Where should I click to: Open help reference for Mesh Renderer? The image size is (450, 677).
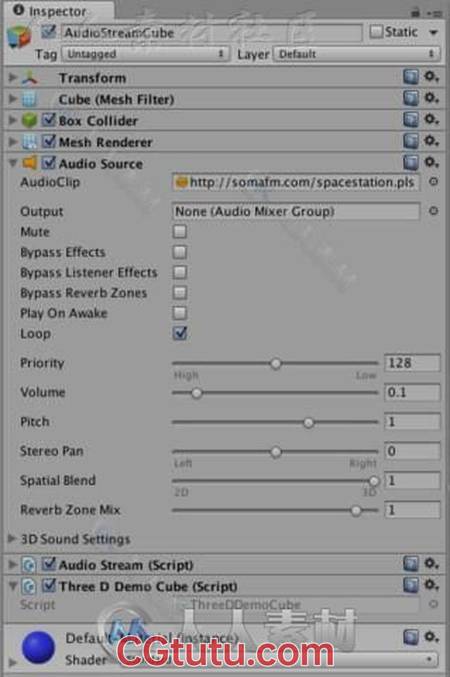[411, 141]
